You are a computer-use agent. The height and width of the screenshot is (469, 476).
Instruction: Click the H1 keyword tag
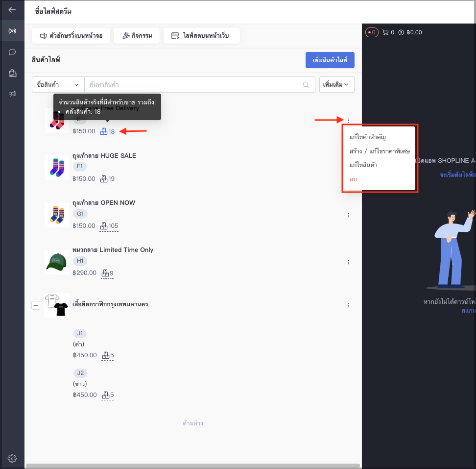pos(80,261)
